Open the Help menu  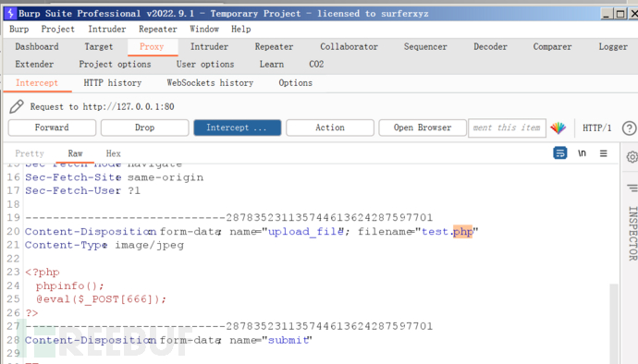pos(241,30)
